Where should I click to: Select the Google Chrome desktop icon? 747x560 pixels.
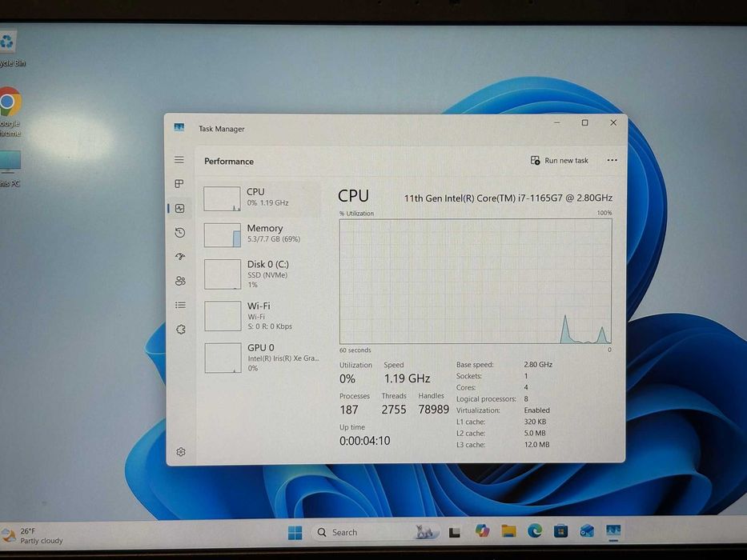tap(10, 112)
